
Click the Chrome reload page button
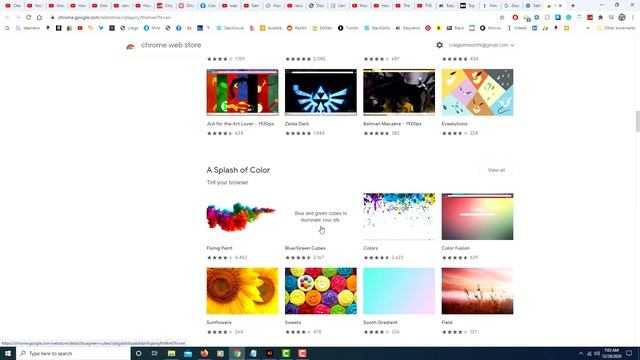pyautogui.click(x=28, y=18)
